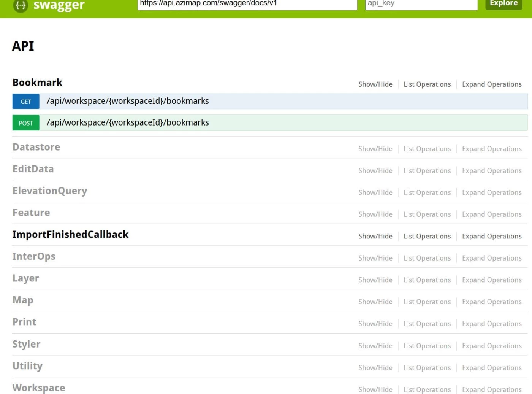Click the api_key input field
The height and width of the screenshot is (394, 532).
421,4
